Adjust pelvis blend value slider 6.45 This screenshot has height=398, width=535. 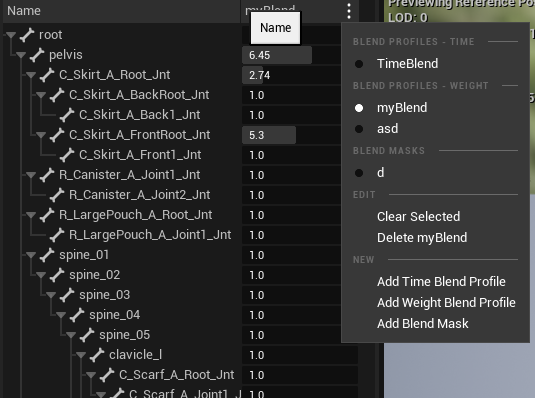pyautogui.click(x=291, y=55)
